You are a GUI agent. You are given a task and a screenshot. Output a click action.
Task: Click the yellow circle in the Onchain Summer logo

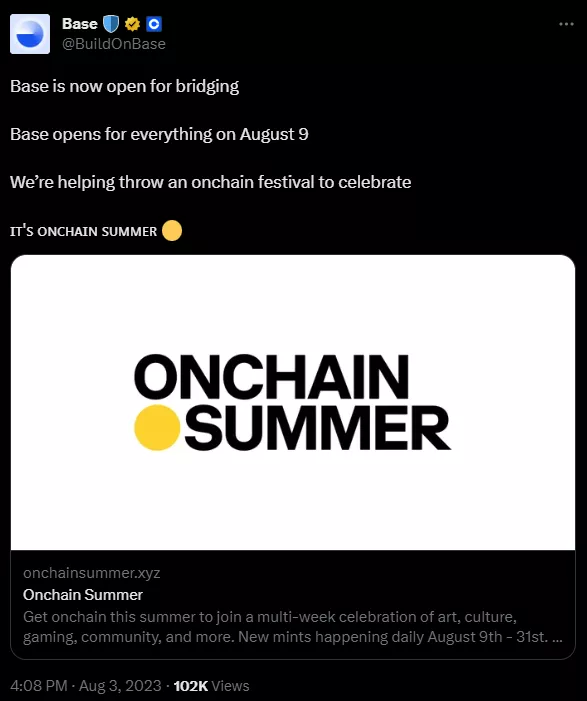157,427
